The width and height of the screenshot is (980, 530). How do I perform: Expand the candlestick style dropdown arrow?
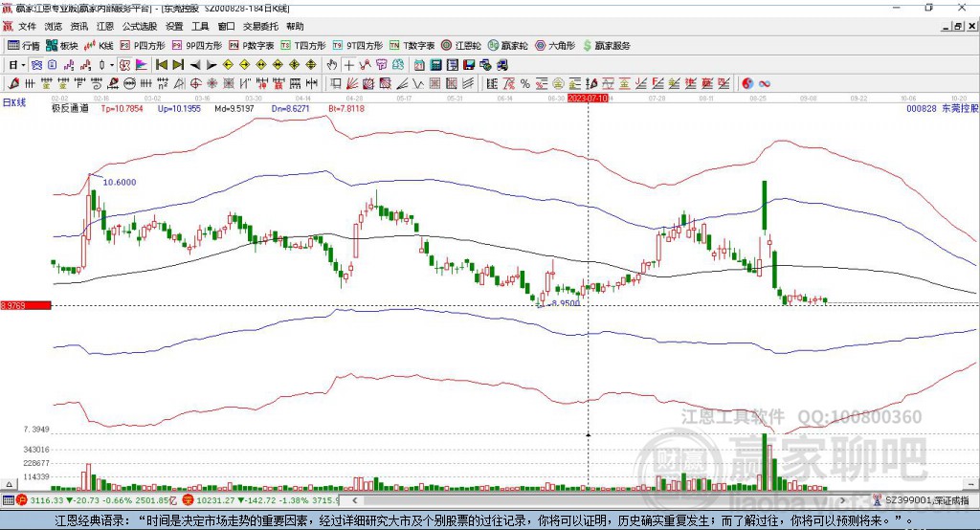click(112, 65)
